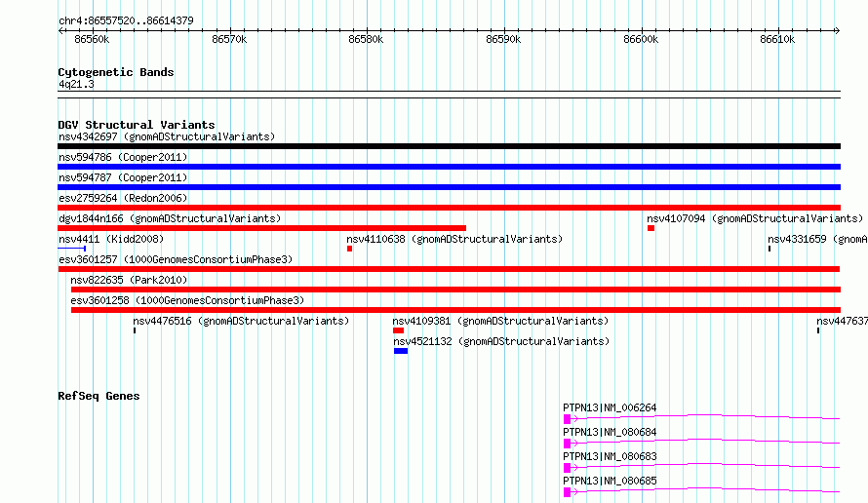Image resolution: width=868 pixels, height=503 pixels.
Task: Click the PTPN13|NM_006264 transcript label
Action: 610,407
